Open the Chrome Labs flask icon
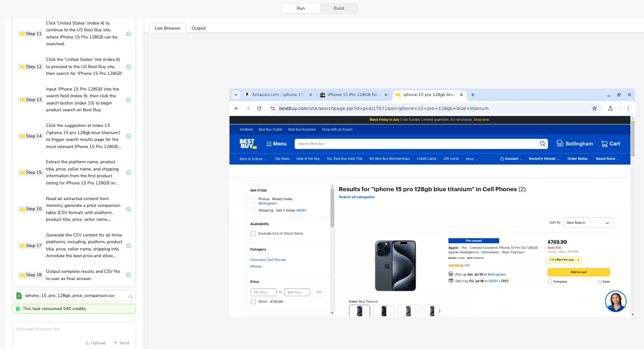644x349 pixels. 610,108
